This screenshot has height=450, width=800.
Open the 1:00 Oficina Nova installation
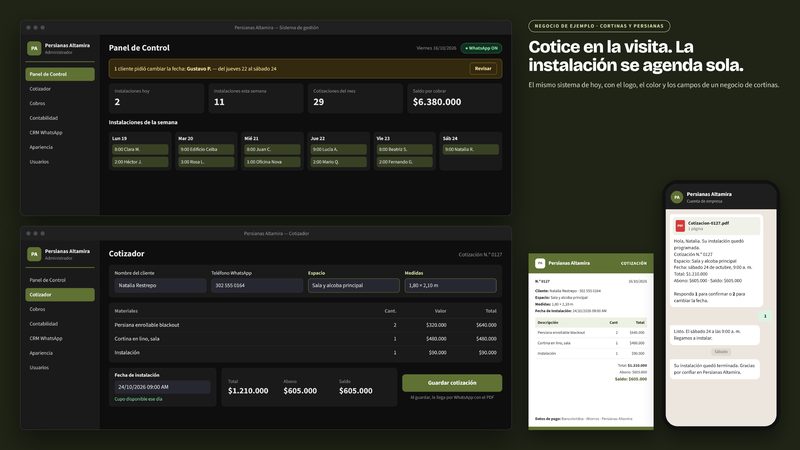272,162
